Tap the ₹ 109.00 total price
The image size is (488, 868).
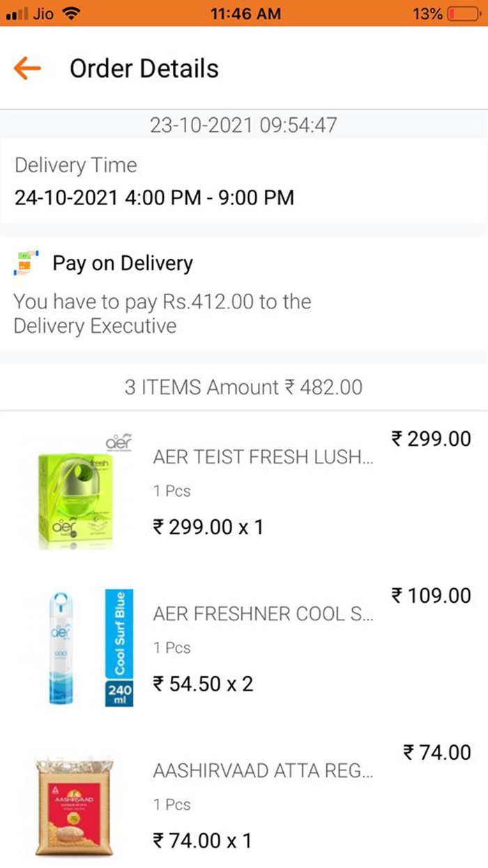(x=431, y=596)
